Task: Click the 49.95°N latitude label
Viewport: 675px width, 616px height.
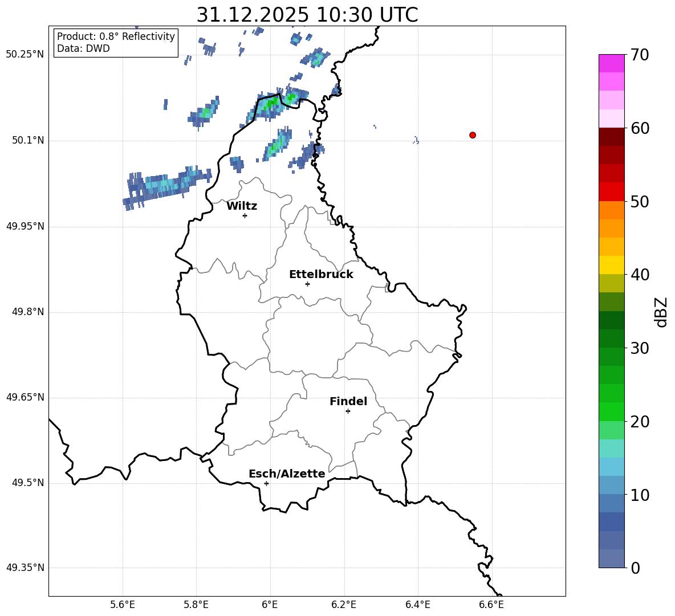Action: (25, 226)
